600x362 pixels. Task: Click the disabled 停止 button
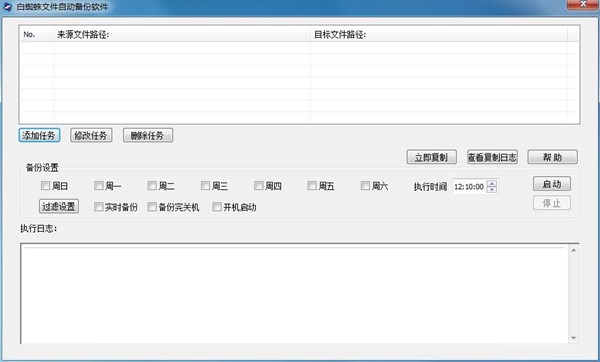click(552, 203)
